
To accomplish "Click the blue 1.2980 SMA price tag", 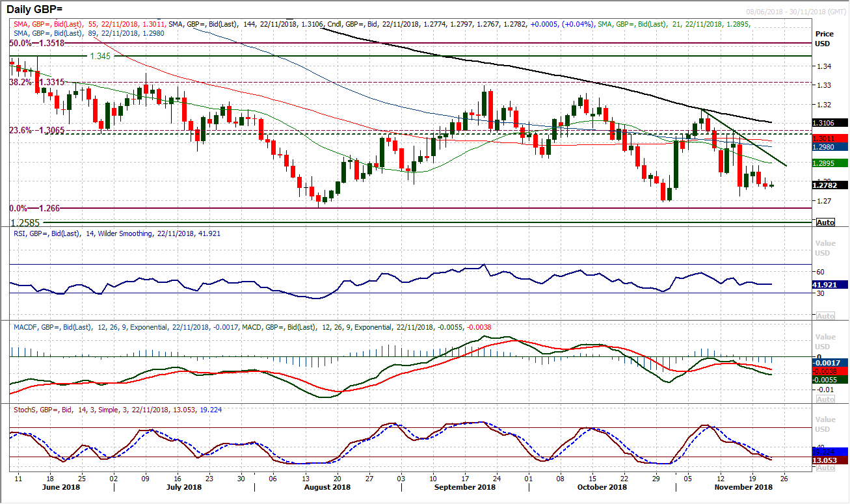I will 830,147.
